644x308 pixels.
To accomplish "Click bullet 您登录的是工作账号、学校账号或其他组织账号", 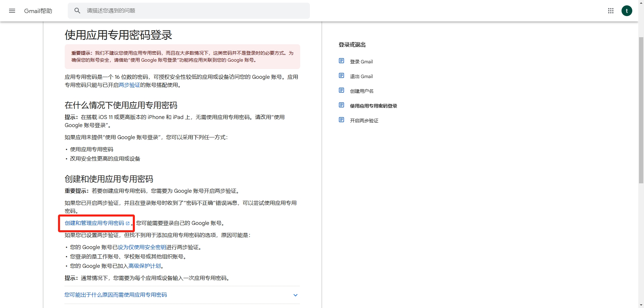I will coord(128,257).
